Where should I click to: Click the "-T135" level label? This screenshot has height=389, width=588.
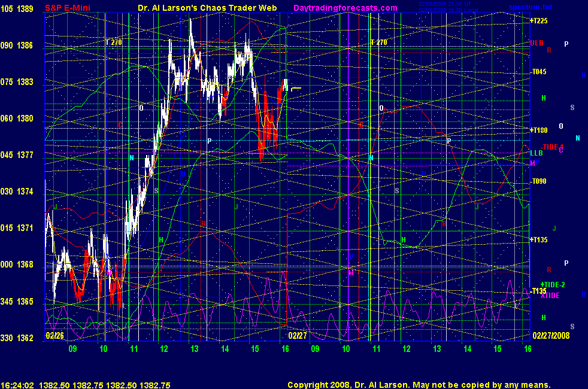pos(539,291)
